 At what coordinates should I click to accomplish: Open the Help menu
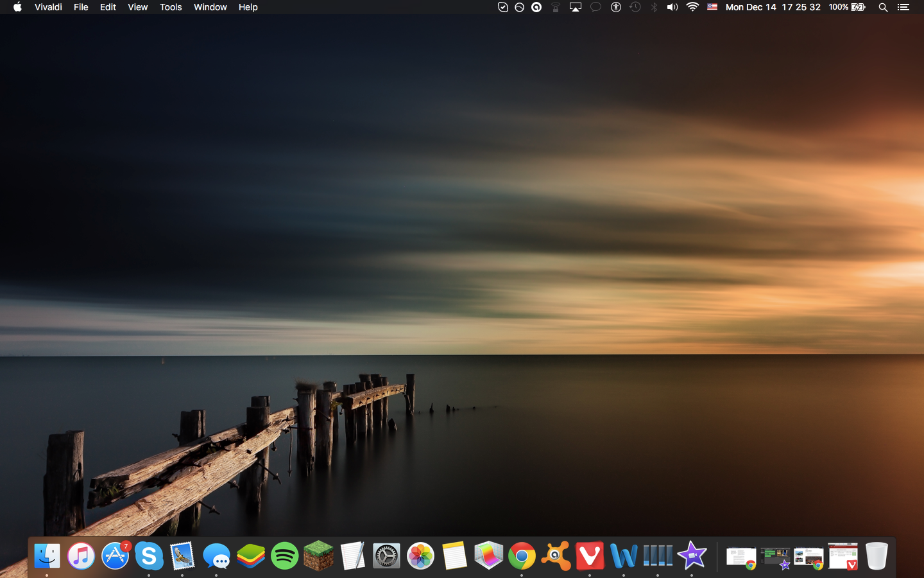click(x=248, y=7)
